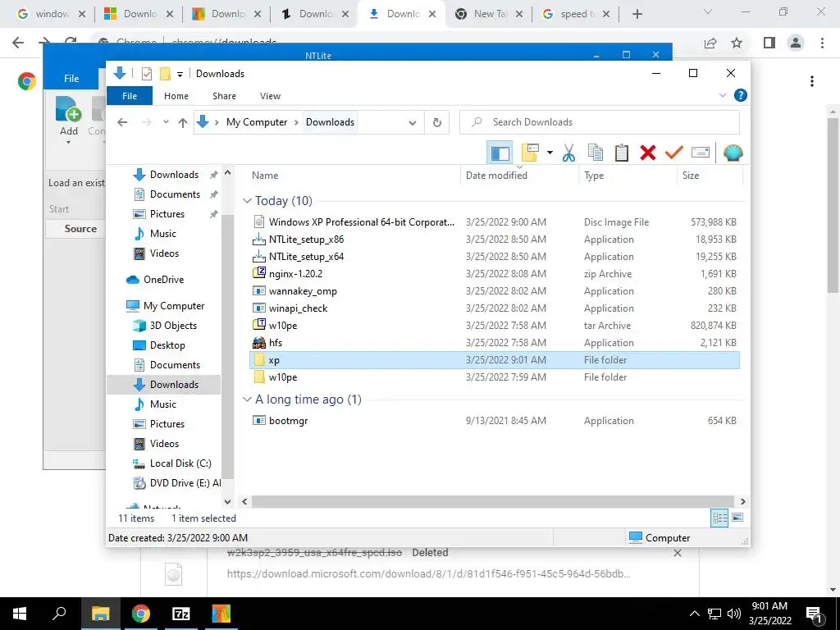The image size is (840, 630).
Task: Open Windows Start menu
Action: 20,614
